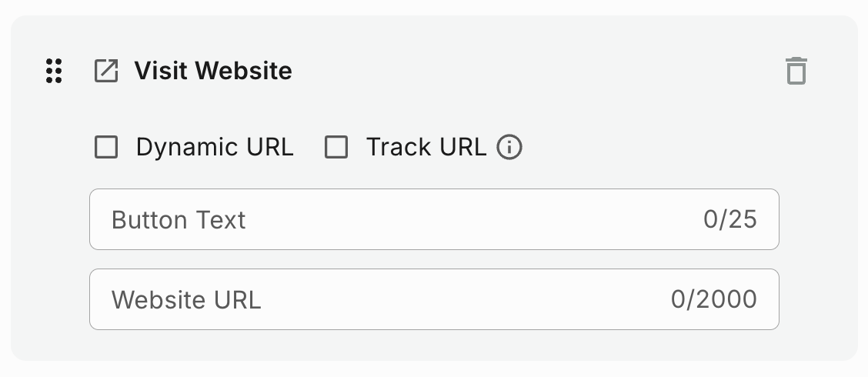Click the 0/25 character counter

click(x=730, y=220)
